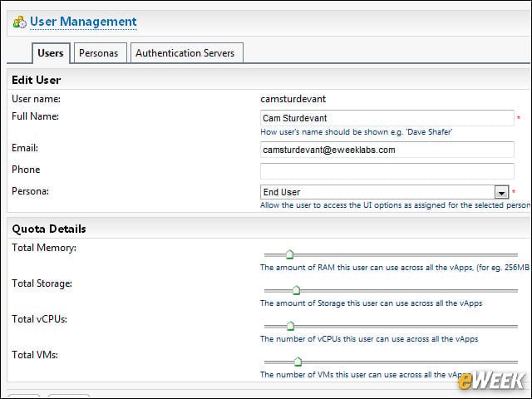Image resolution: width=532 pixels, height=399 pixels.
Task: Switch to the Personas tab
Action: [100, 53]
